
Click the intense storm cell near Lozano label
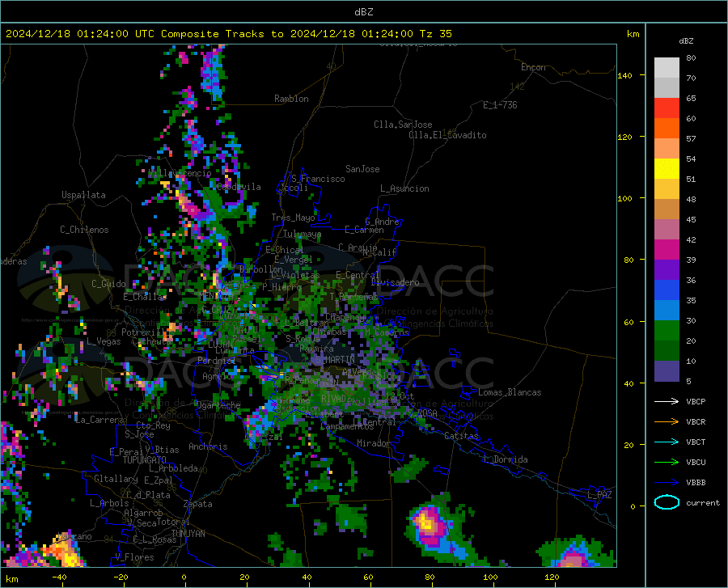64,551
